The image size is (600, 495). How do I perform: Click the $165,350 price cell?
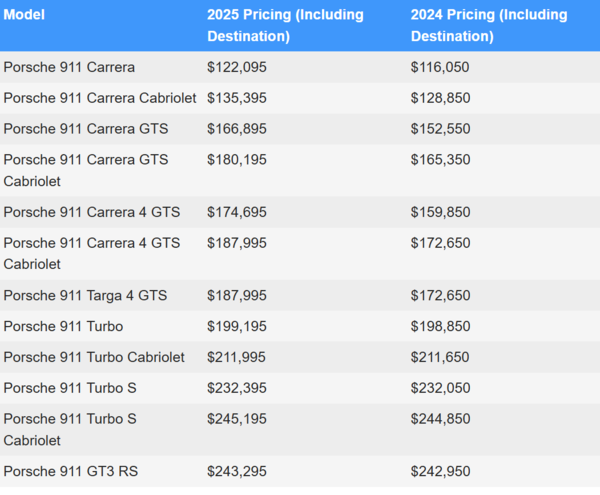coord(440,160)
